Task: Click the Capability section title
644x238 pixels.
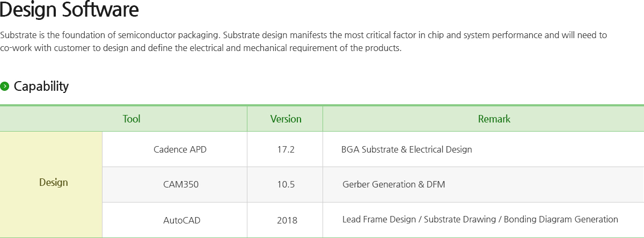Action: (x=41, y=86)
